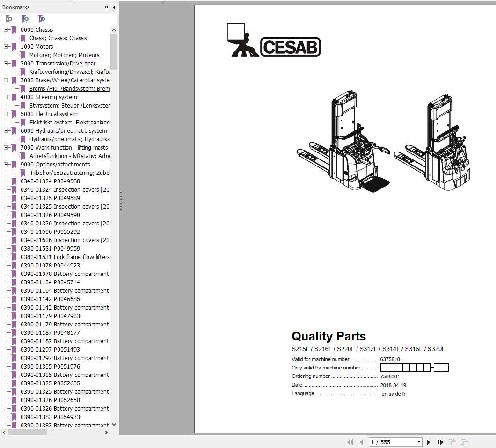This screenshot has width=496, height=448.
Task: Collapse the 3000 Brake/Wheel/Caterpillar node
Action: 6,80
